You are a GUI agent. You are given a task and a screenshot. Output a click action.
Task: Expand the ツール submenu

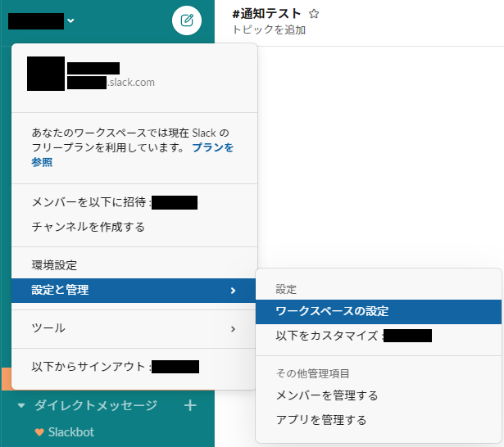tap(134, 328)
